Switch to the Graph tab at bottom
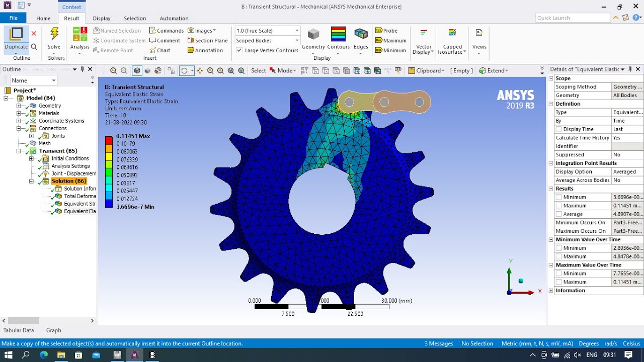The height and width of the screenshot is (362, 644). pos(54,330)
